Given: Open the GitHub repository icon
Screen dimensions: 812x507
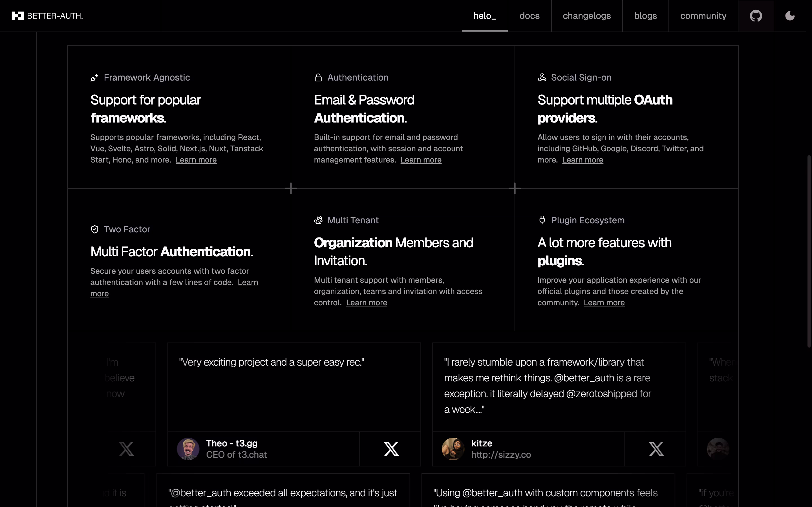Looking at the screenshot, I should point(756,16).
